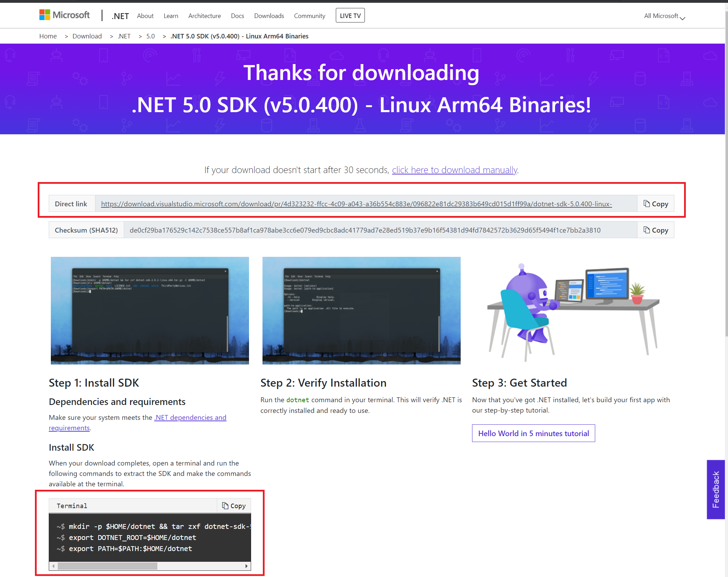Screen dimensions: 728x577
Task: Open the Docs menu item
Action: coord(238,16)
